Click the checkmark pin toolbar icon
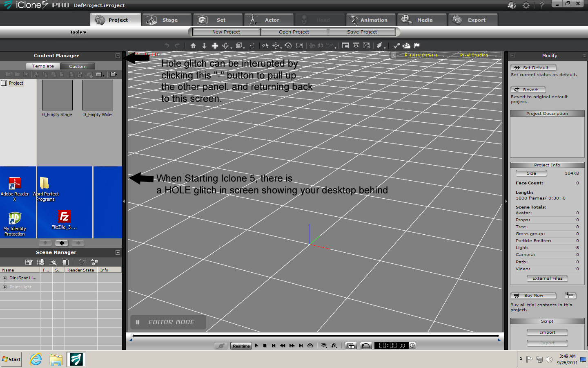The width and height of the screenshot is (588, 368). (396, 46)
